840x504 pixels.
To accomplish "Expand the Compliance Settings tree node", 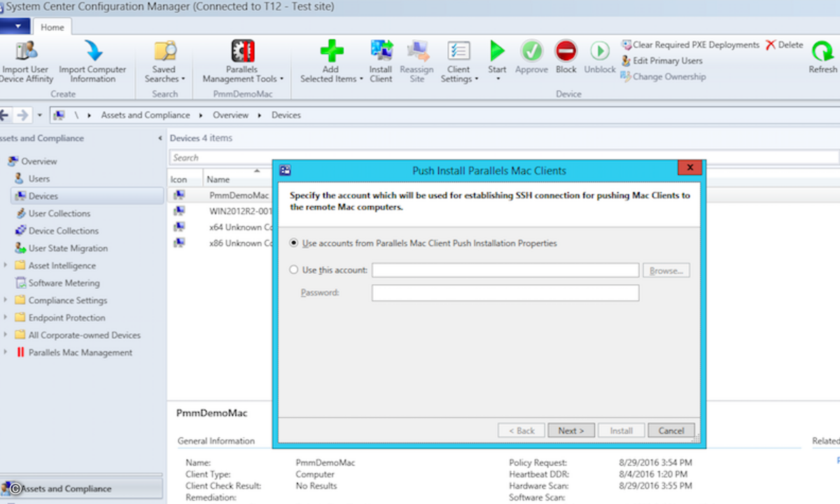I will pos(6,300).
